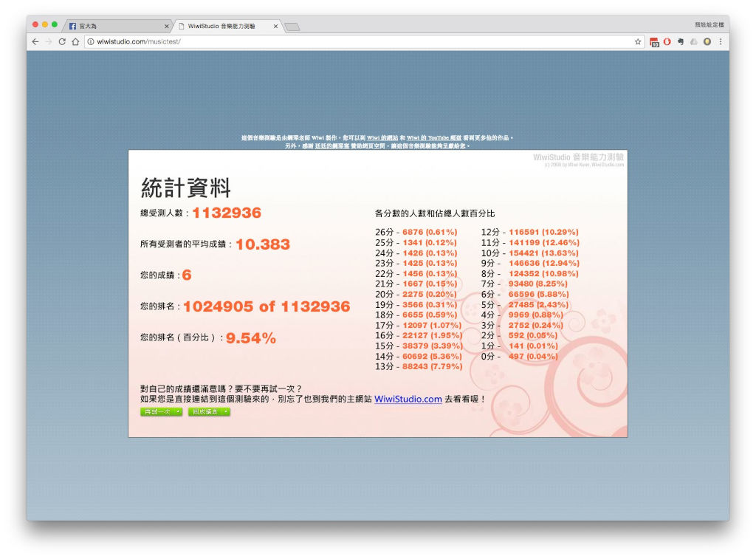Viewport: 756px width, 559px height.
Task: Open the red calendar extension icon
Action: point(654,42)
